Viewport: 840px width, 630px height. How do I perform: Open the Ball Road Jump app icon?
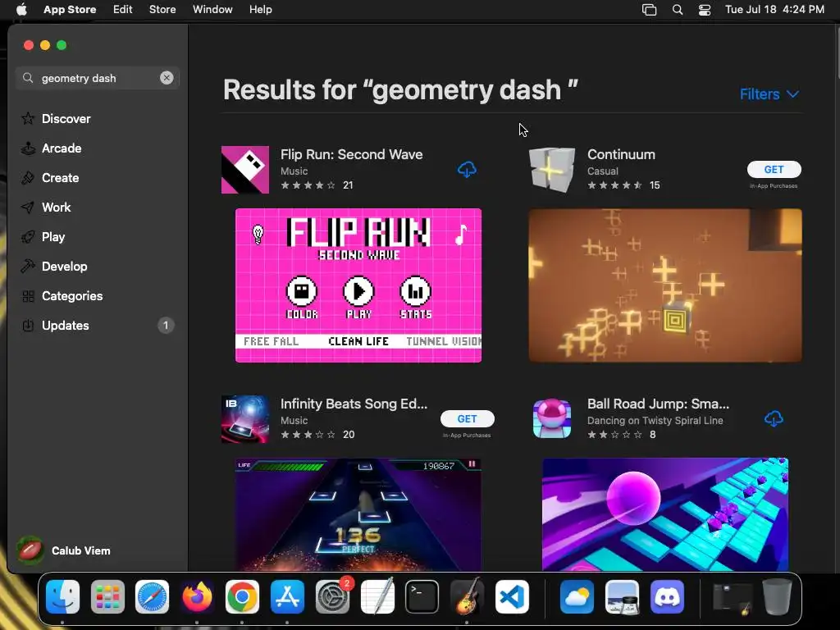coord(552,419)
